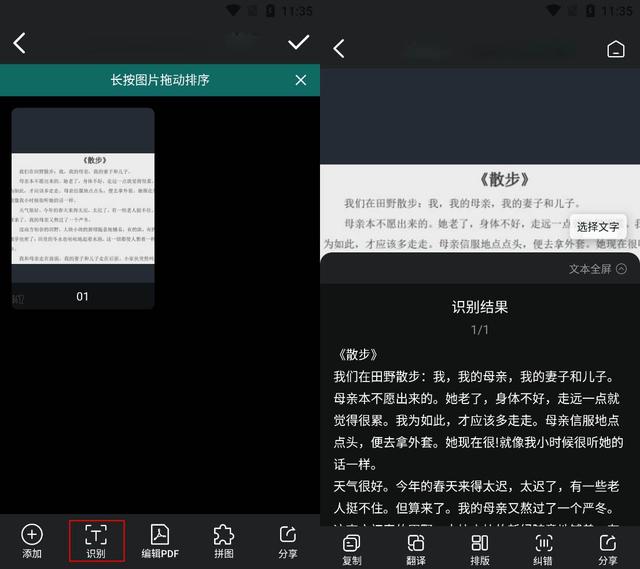Expand text with 文本全屏

598,269
